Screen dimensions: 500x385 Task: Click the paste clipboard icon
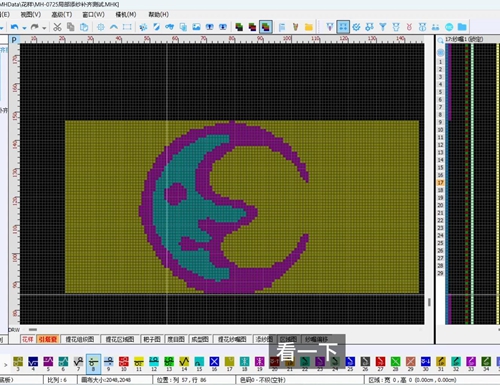[x=84, y=27]
